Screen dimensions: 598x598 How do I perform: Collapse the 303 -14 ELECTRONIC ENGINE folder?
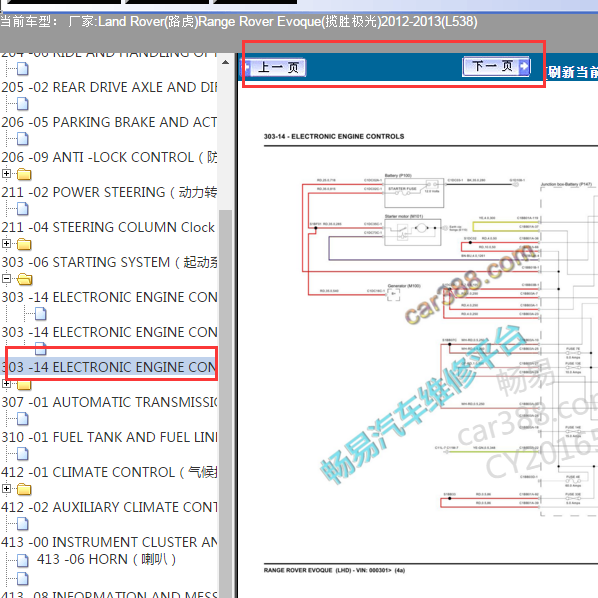pyautogui.click(x=6, y=278)
